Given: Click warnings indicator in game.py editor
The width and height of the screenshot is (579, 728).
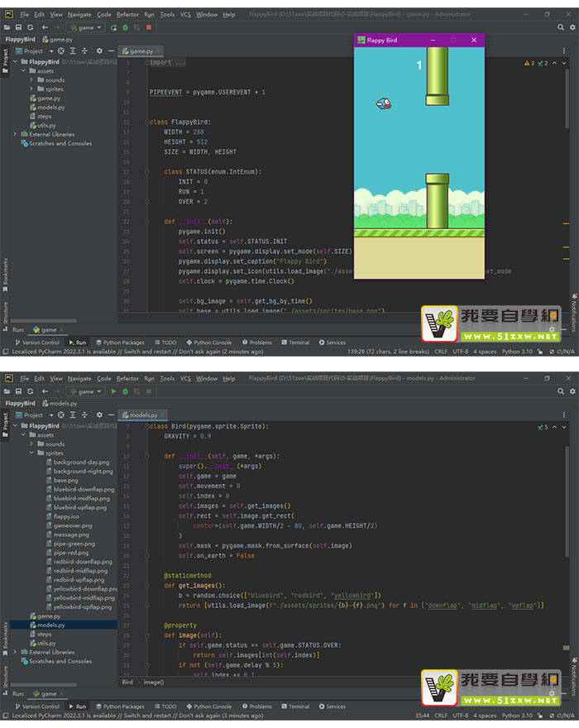Looking at the screenshot, I should click(529, 63).
